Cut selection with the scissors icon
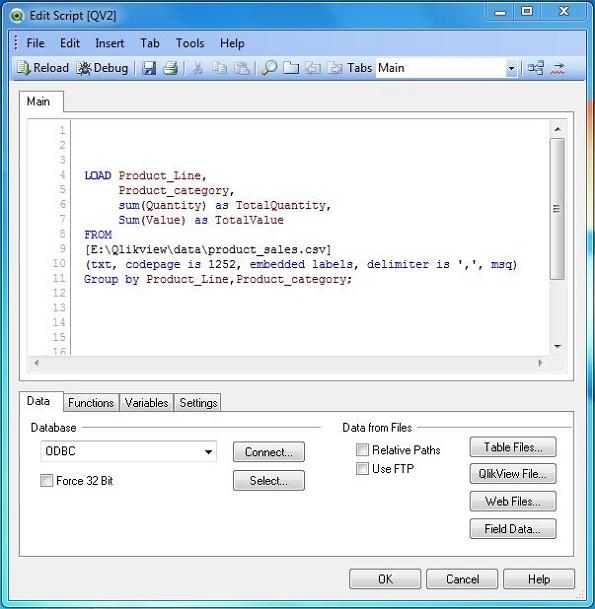Screen dimensions: 595x609 tap(198, 68)
